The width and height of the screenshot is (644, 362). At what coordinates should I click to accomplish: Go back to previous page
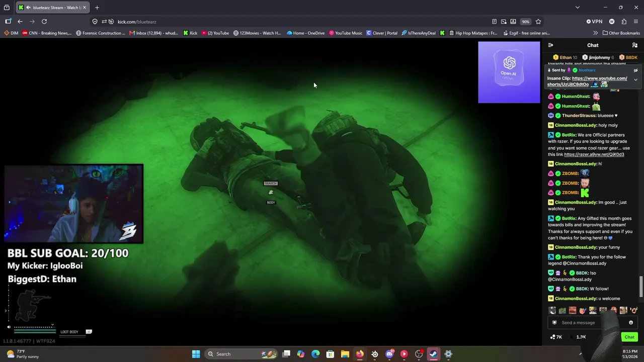pyautogui.click(x=20, y=22)
